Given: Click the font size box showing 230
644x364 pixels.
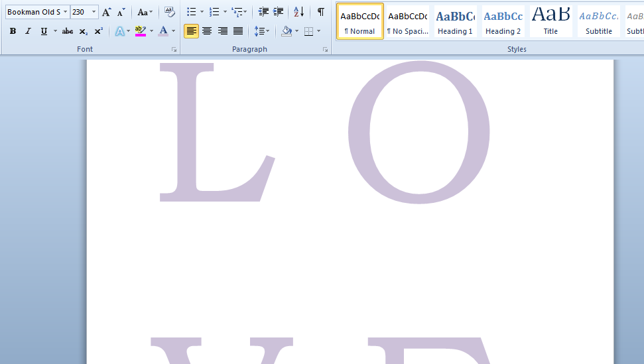Looking at the screenshot, I should click(x=80, y=12).
